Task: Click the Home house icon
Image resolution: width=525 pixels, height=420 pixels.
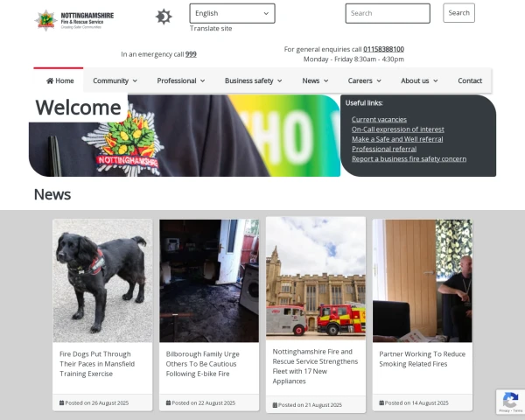Action: (x=50, y=80)
